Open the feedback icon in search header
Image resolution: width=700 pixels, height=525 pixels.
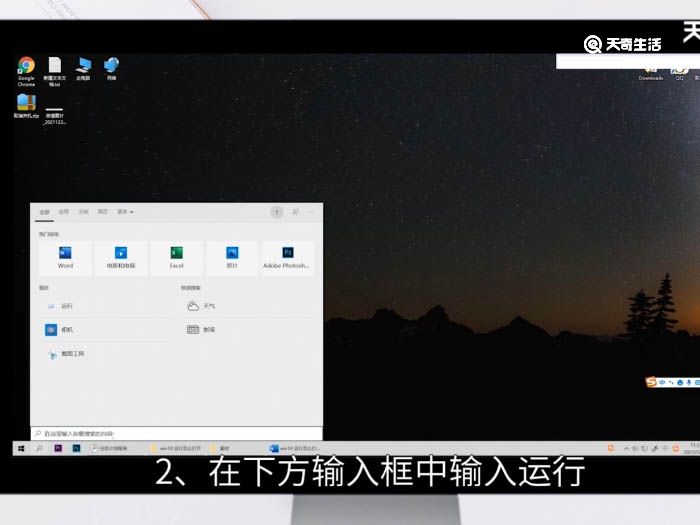point(296,212)
